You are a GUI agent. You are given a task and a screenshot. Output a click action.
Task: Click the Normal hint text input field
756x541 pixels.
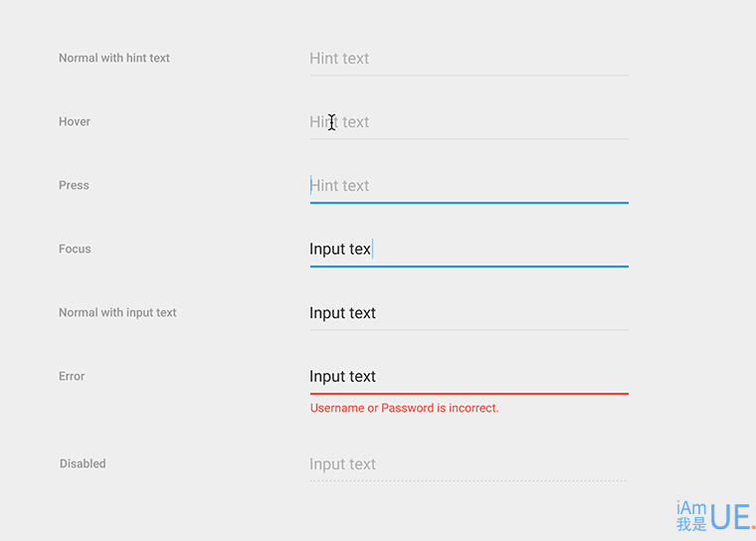coord(470,60)
